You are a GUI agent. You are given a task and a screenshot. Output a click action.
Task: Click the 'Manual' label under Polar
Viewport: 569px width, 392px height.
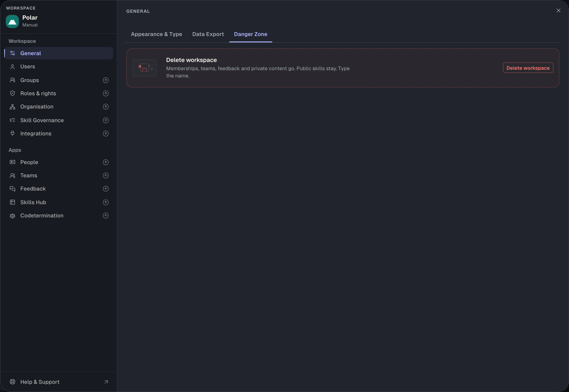(30, 25)
